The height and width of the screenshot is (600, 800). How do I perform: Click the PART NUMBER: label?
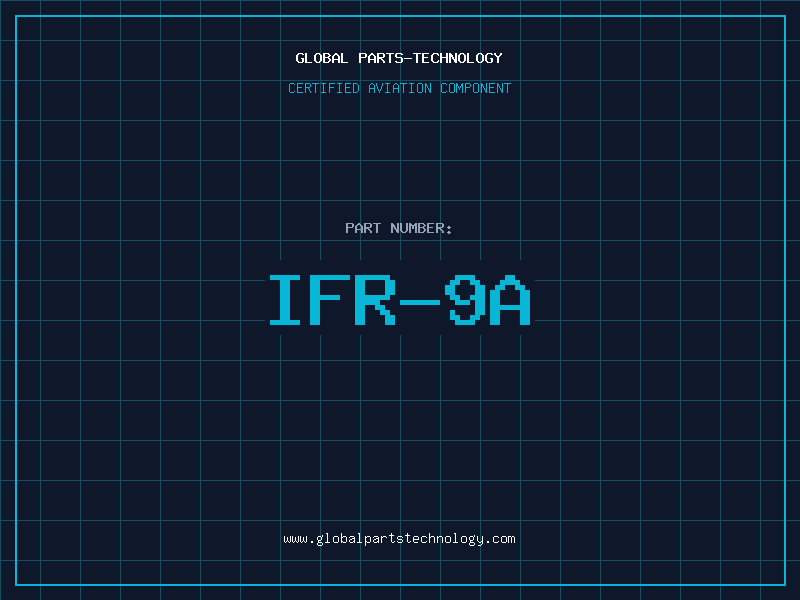point(399,228)
